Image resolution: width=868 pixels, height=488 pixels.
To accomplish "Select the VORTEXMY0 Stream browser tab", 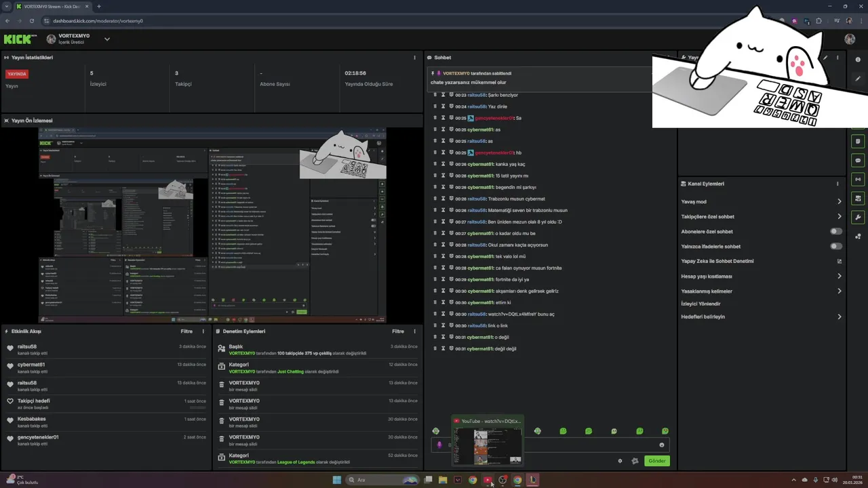I will point(52,6).
